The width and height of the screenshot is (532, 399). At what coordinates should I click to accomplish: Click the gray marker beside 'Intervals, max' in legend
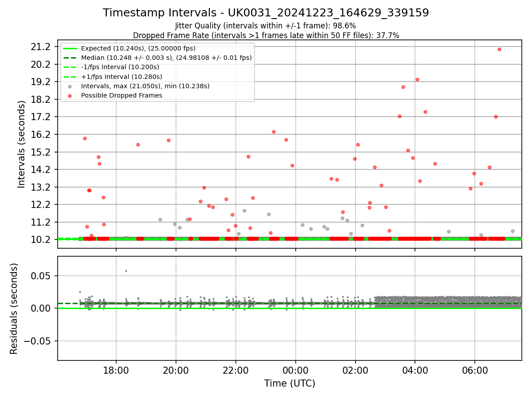tap(70, 86)
